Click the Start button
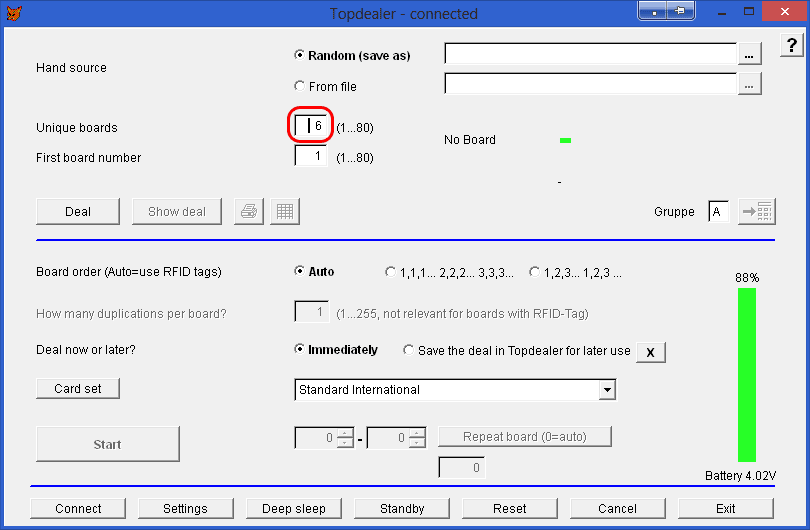The width and height of the screenshot is (810, 530). (108, 444)
